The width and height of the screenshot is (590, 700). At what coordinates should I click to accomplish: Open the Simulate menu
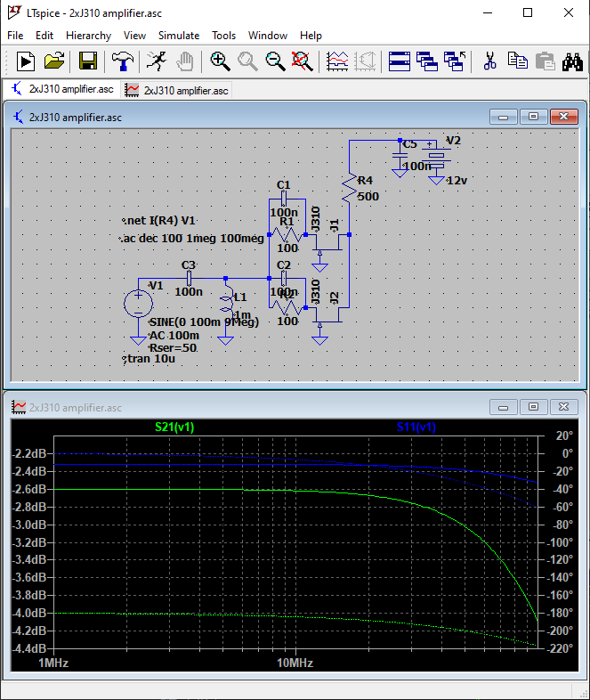tap(179, 36)
